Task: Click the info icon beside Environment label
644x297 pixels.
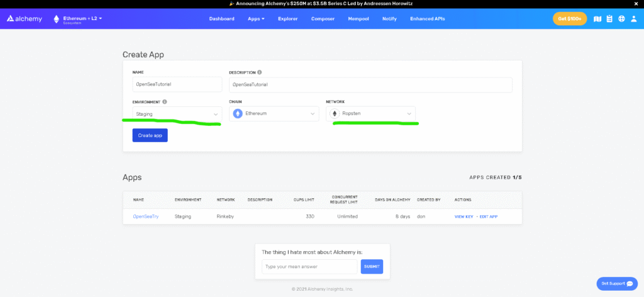Action: (x=165, y=101)
